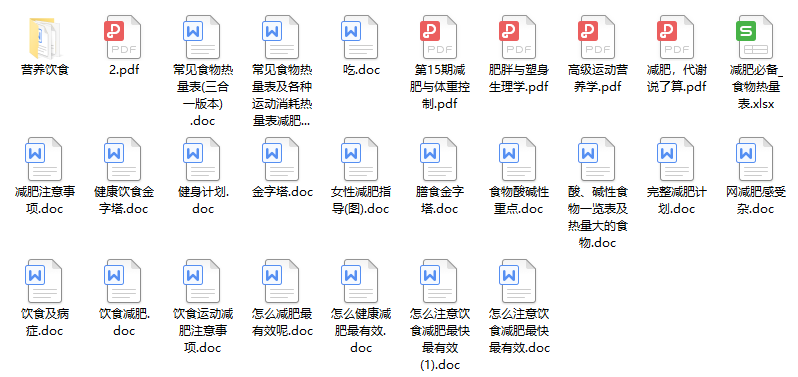Select the 女性减肥指导(图).doc icon
The height and width of the screenshot is (377, 798).
[x=360, y=159]
